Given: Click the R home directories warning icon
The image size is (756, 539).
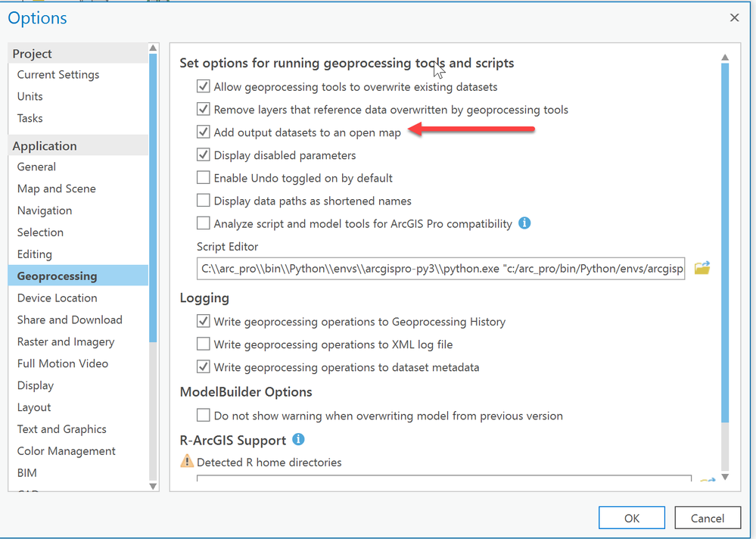Looking at the screenshot, I should pyautogui.click(x=187, y=461).
